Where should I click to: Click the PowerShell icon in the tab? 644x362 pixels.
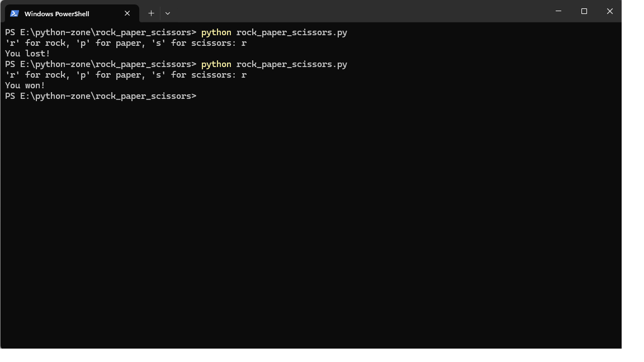coord(15,13)
